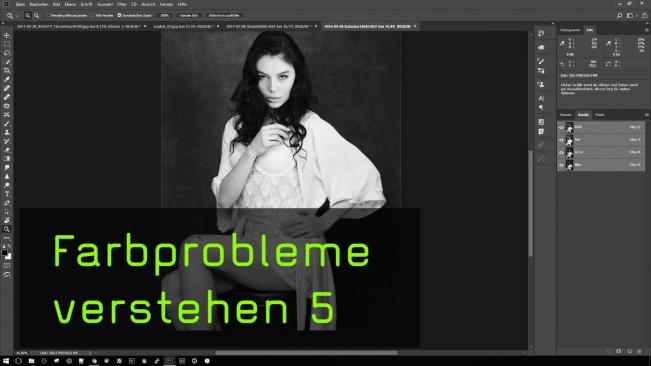Viewport: 651px width, 366px height.
Task: Select the Gradient tool
Action: [x=7, y=159]
